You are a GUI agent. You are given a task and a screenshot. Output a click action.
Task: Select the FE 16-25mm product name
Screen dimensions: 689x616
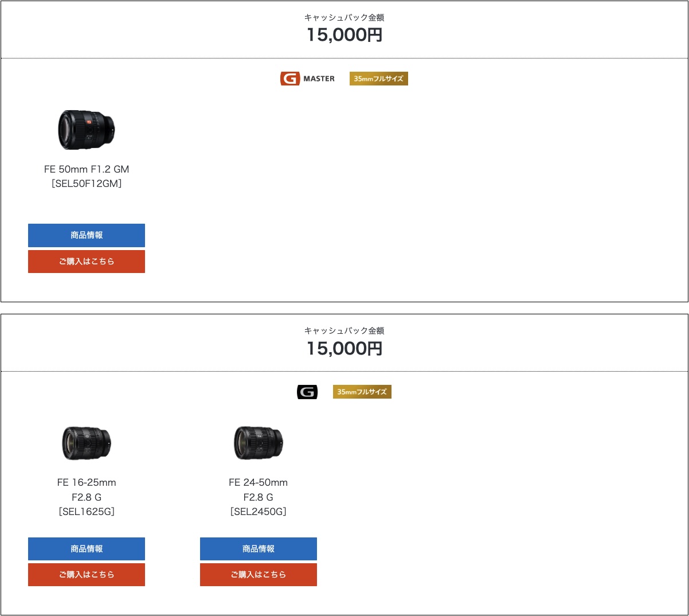pos(87,490)
